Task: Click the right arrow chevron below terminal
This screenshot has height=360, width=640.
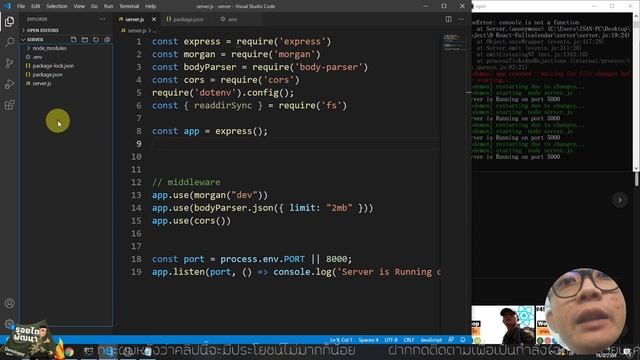Action: (x=620, y=200)
